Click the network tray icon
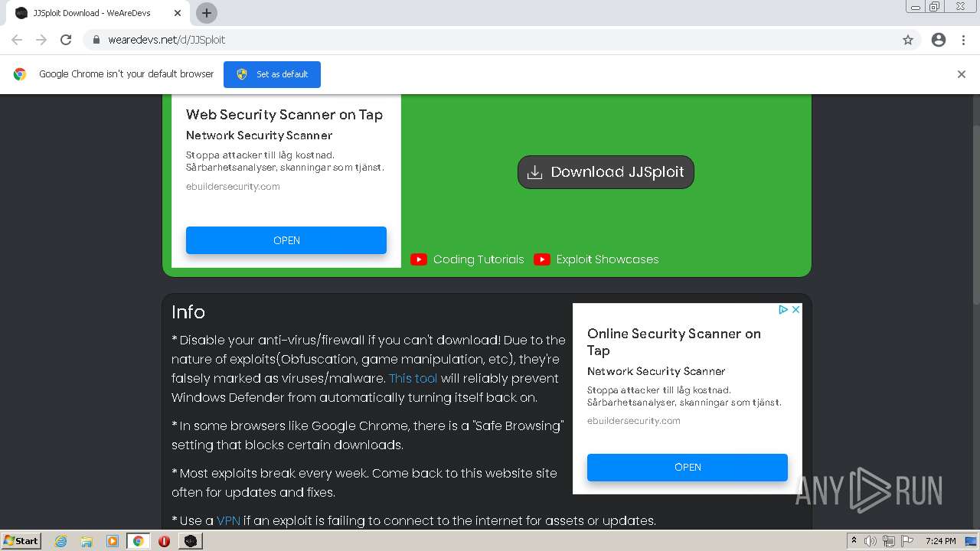This screenshot has width=980, height=551. 889,541
